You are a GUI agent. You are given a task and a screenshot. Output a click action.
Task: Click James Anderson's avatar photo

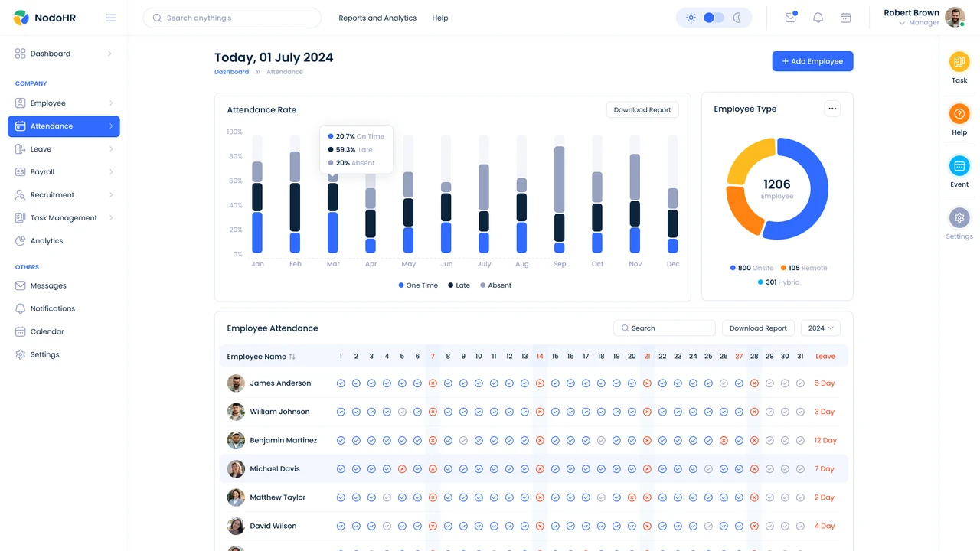(236, 383)
